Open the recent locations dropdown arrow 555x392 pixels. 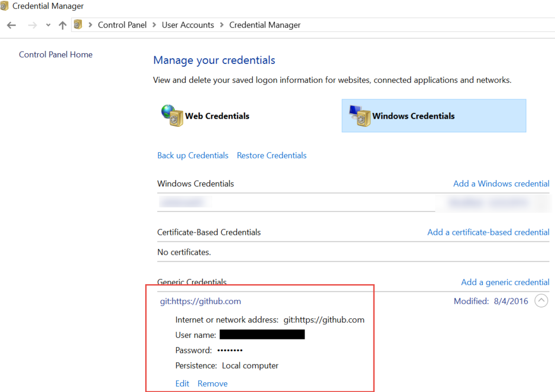(48, 25)
